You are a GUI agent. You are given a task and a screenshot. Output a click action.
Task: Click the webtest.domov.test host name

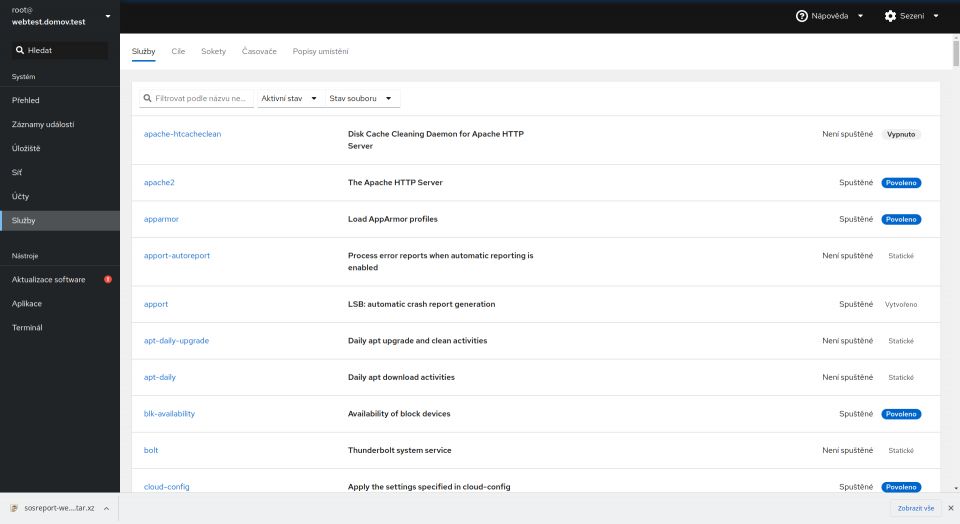pyautogui.click(x=48, y=21)
